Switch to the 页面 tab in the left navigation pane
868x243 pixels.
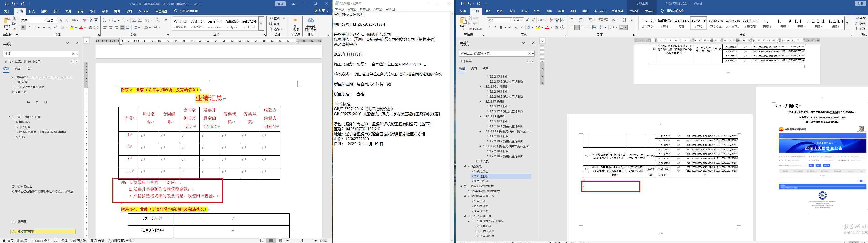[18, 68]
